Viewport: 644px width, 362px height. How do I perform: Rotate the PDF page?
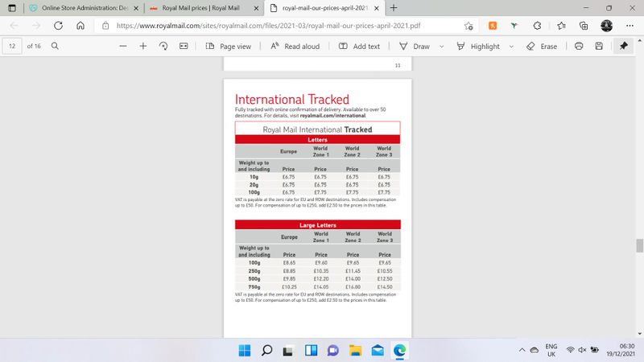click(163, 46)
